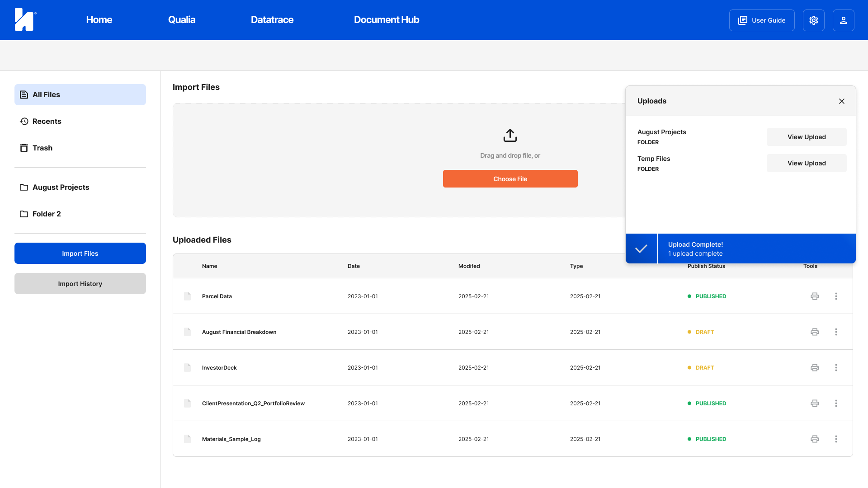Screen dimensions: 868x488
Task: Click DRAFT status of InvestorDeck
Action: (701, 368)
